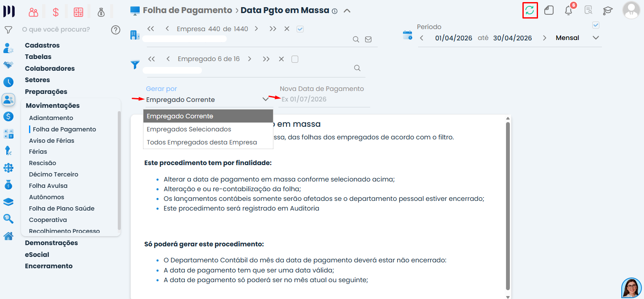Click the help question mark icon

point(116,30)
